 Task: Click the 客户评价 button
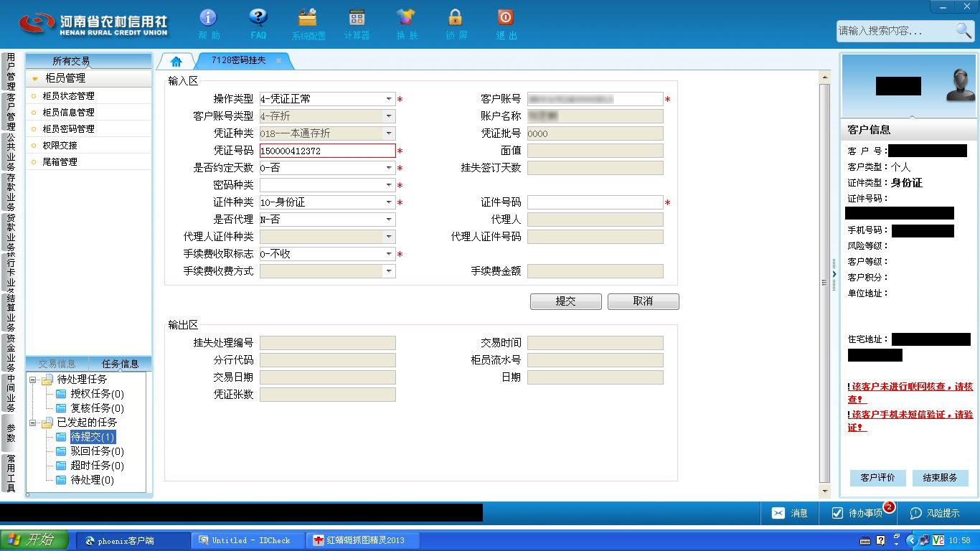click(x=877, y=478)
